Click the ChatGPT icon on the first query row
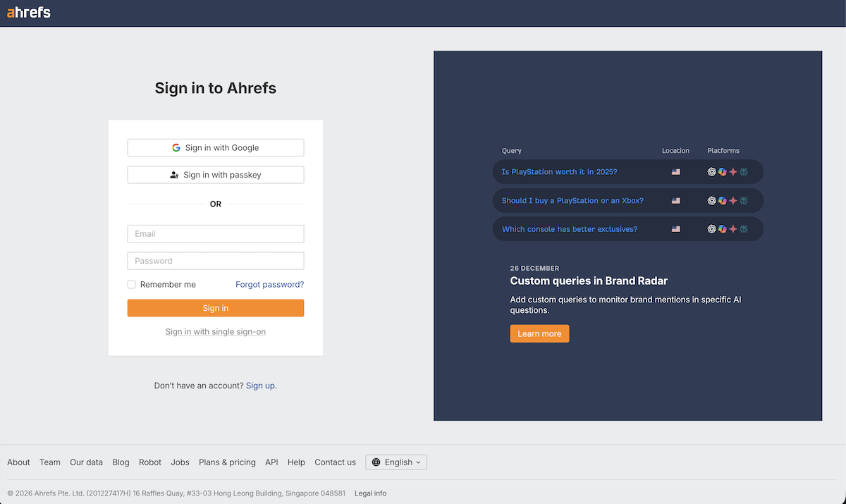Screen dimensions: 846x504 pos(711,171)
